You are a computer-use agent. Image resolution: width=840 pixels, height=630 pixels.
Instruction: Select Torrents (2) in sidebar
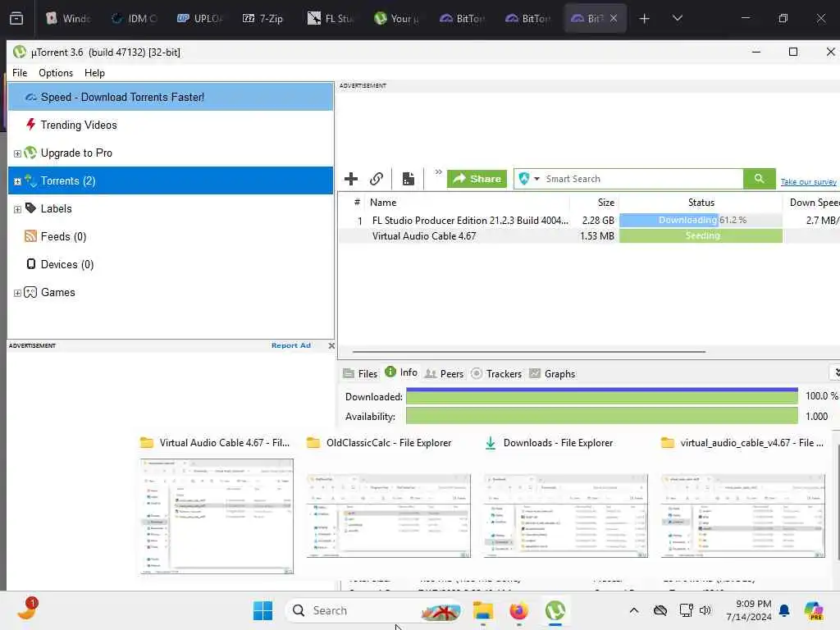point(171,180)
